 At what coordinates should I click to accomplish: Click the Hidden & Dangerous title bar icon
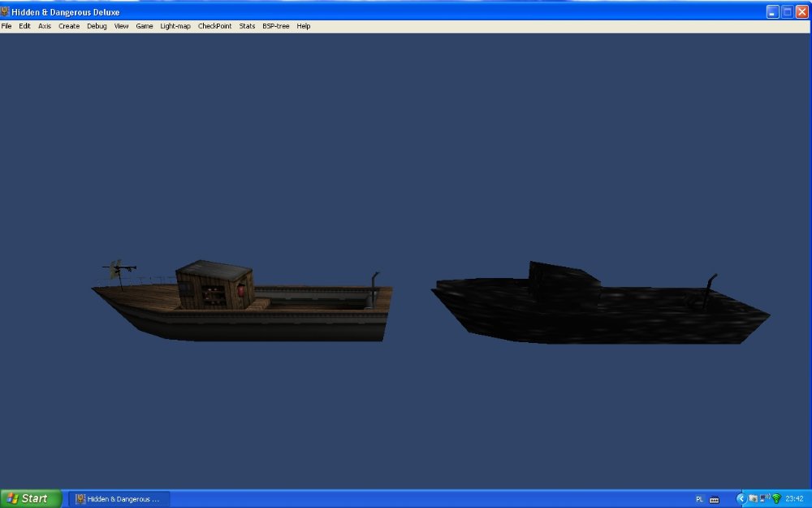5,11
